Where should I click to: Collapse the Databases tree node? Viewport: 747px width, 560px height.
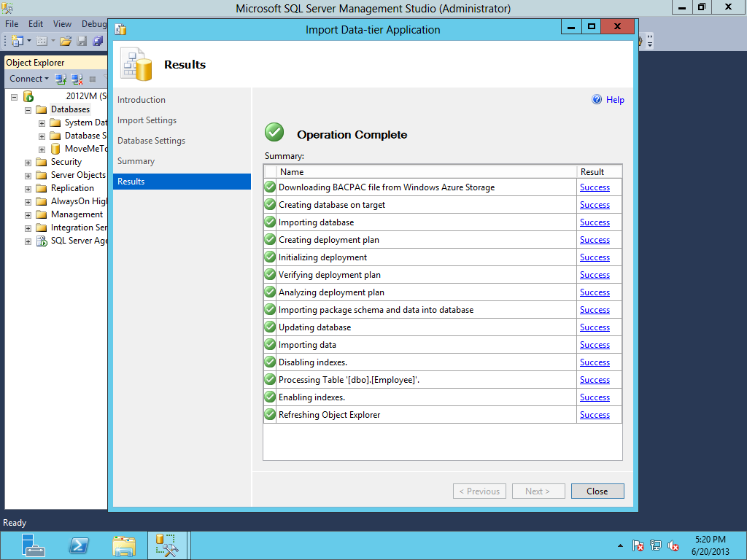click(28, 109)
